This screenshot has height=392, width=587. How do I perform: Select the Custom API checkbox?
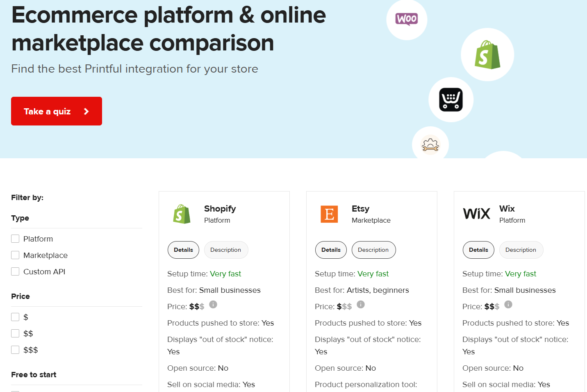click(x=15, y=271)
